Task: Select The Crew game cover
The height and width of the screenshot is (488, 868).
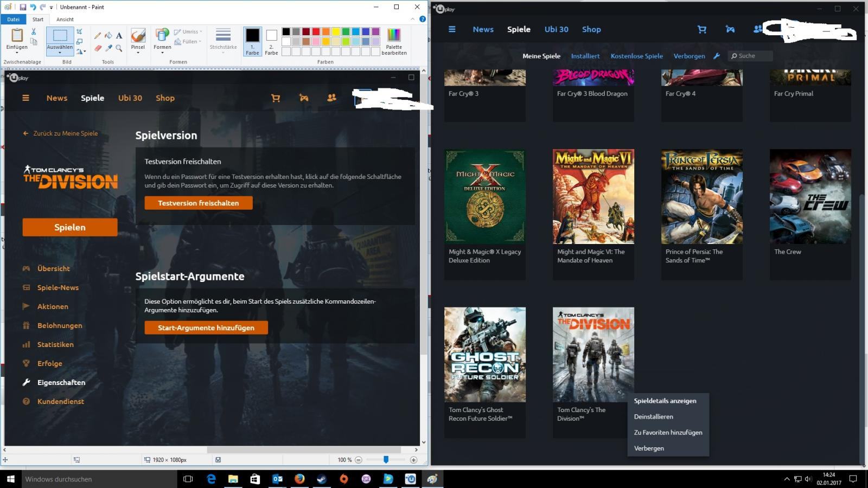Action: pos(810,197)
